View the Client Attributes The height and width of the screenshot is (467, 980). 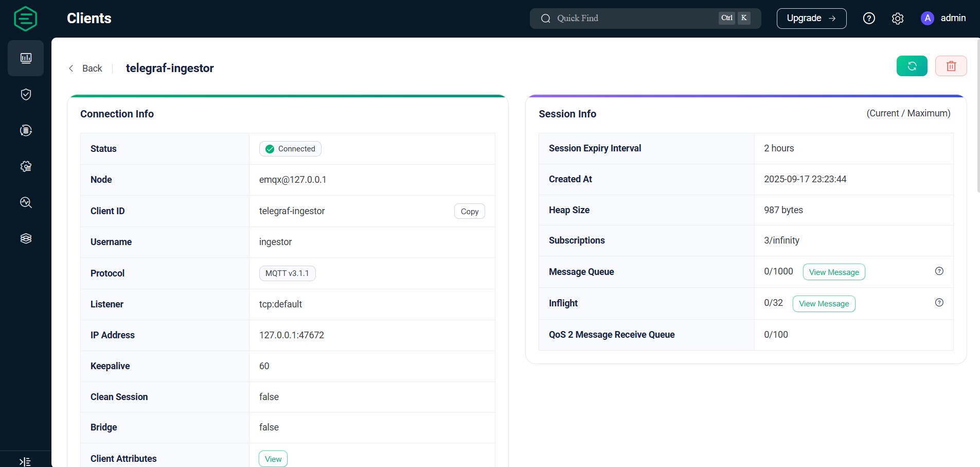coord(272,458)
